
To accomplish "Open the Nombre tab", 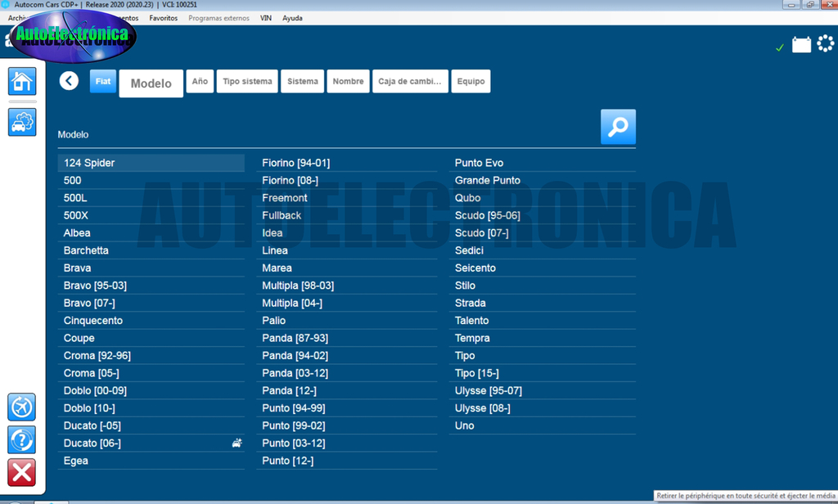I will [x=349, y=81].
